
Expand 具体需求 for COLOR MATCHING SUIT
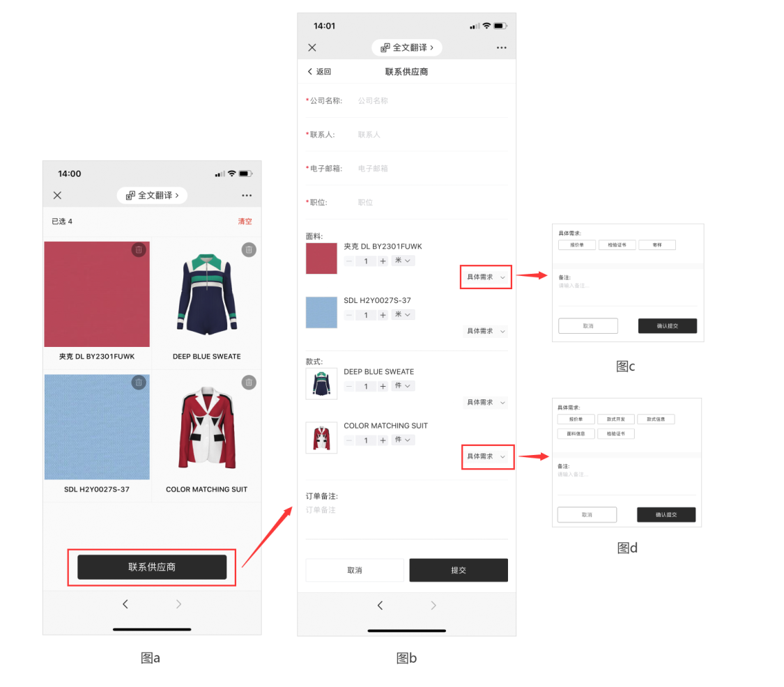[486, 456]
